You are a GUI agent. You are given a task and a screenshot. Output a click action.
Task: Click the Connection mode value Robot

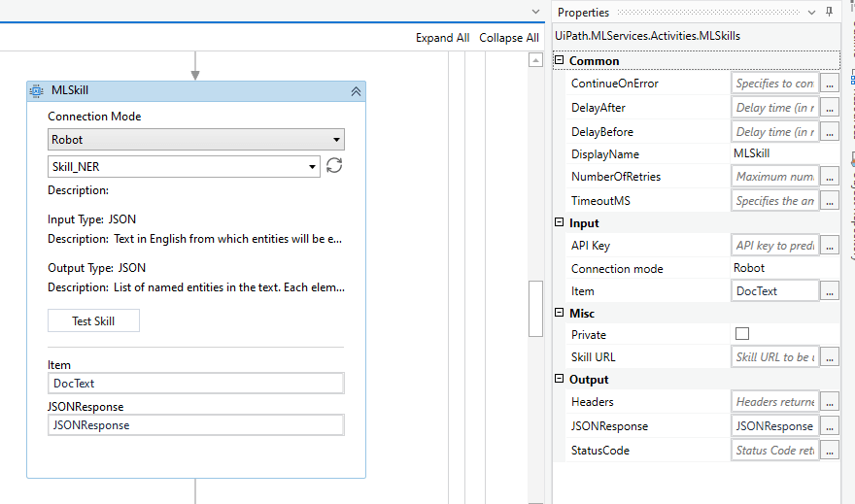click(x=749, y=268)
